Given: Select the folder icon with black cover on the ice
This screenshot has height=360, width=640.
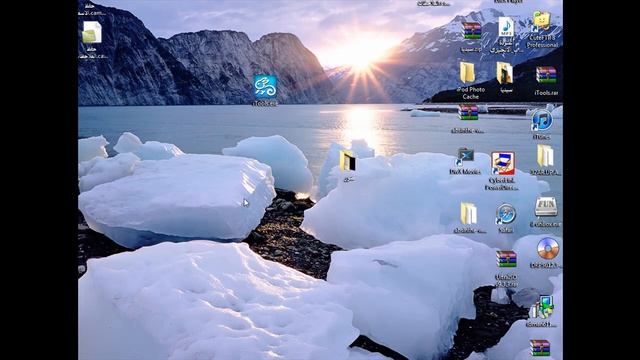Looking at the screenshot, I should pos(347,161).
